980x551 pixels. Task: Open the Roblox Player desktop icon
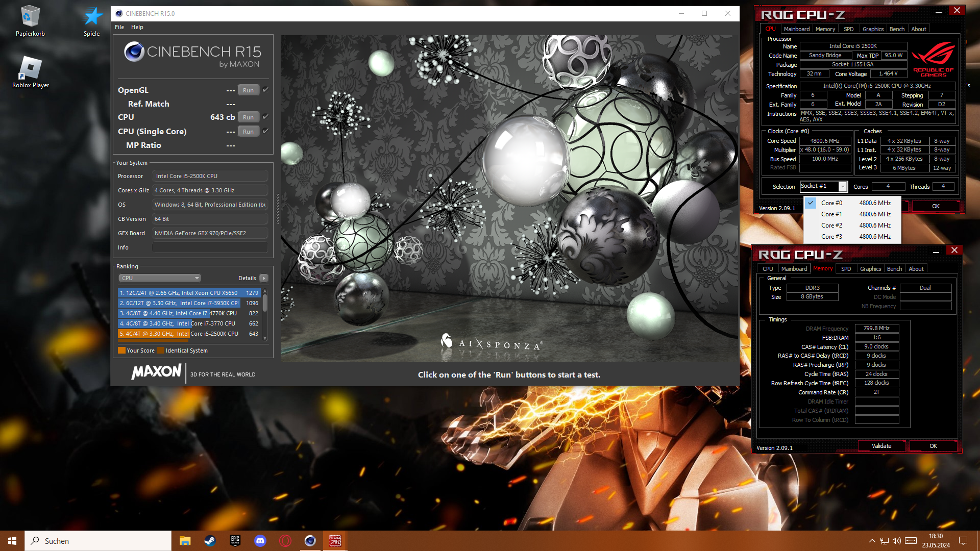[31, 72]
